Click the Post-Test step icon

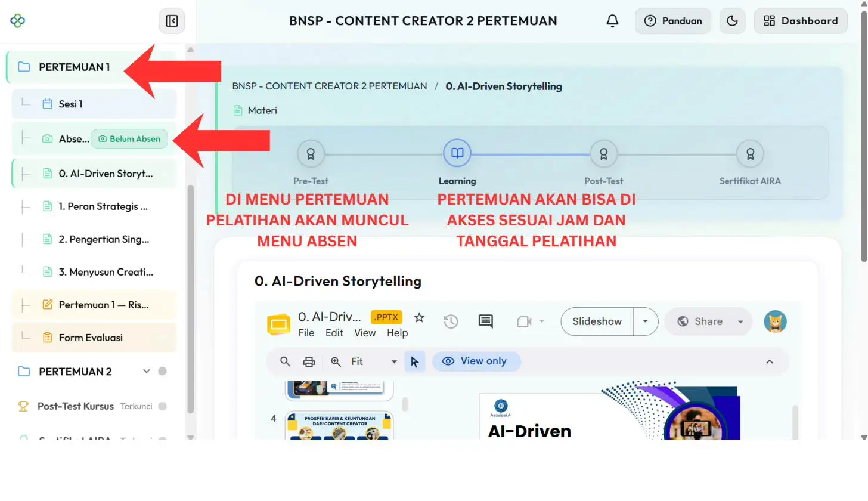click(x=603, y=154)
